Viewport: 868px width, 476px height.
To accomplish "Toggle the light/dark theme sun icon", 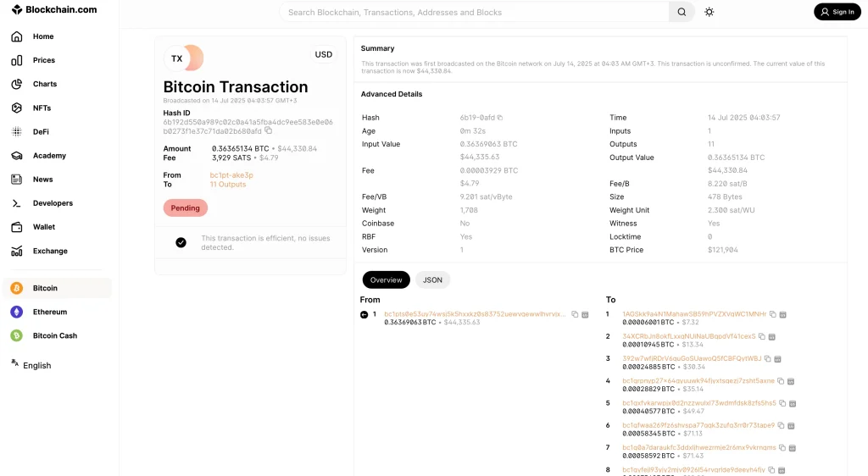I will click(709, 12).
